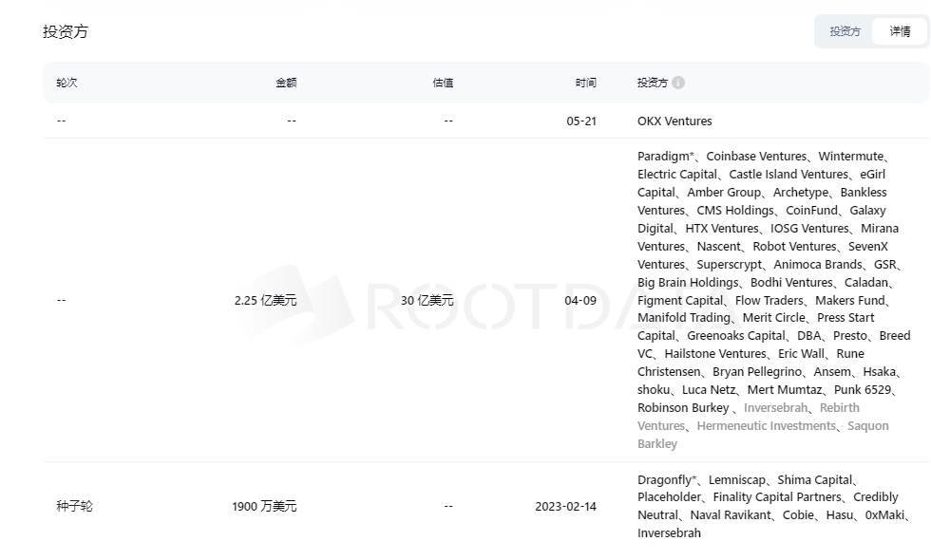The image size is (931, 560).
Task: Click the 2023-02-14 date cell
Action: coord(566,506)
